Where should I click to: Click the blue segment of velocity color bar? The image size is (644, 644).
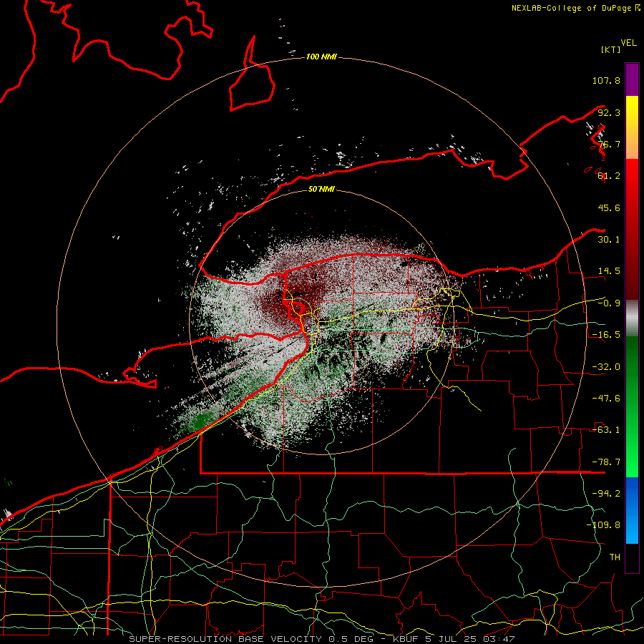(x=632, y=510)
